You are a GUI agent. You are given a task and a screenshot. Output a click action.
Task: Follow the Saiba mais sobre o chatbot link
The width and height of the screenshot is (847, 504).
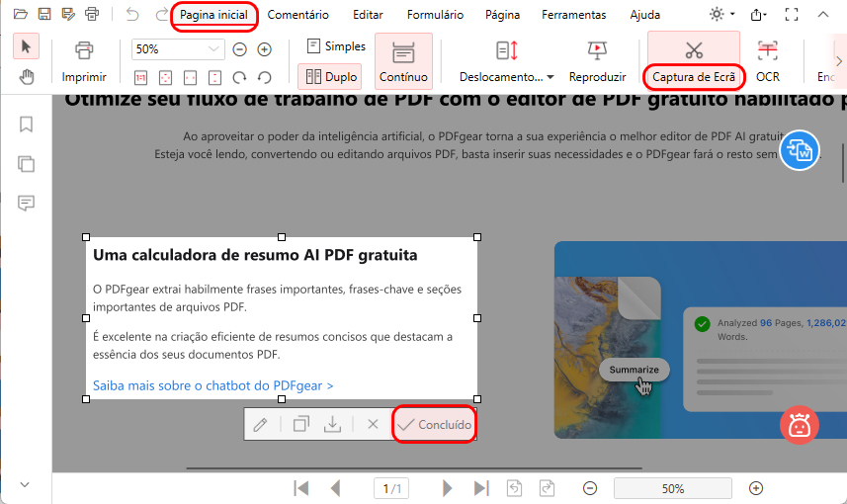coord(212,385)
